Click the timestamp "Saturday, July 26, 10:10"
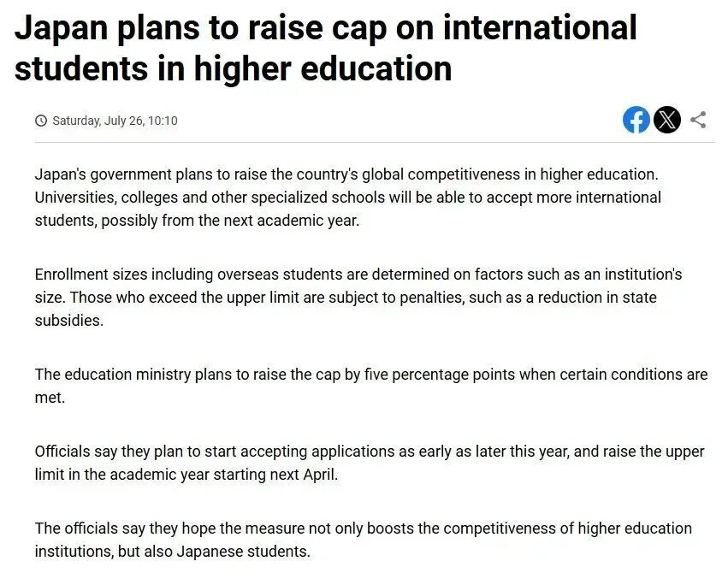Image resolution: width=728 pixels, height=573 pixels. (115, 121)
